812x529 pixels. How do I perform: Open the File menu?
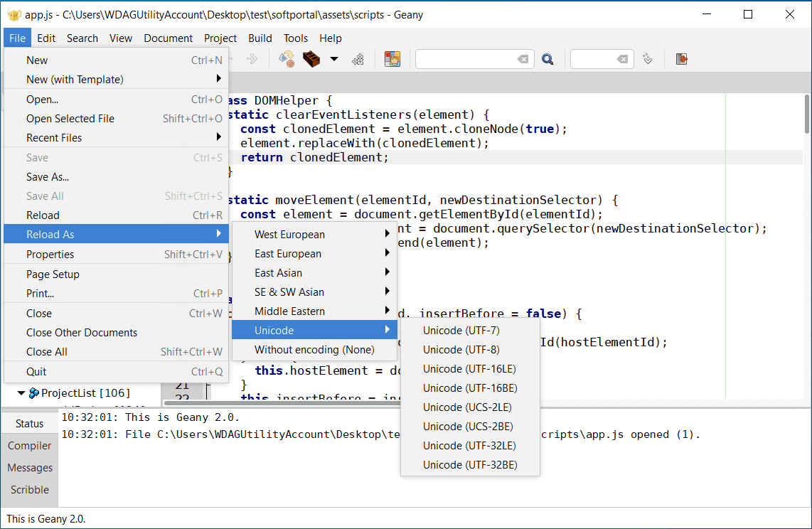tap(17, 38)
